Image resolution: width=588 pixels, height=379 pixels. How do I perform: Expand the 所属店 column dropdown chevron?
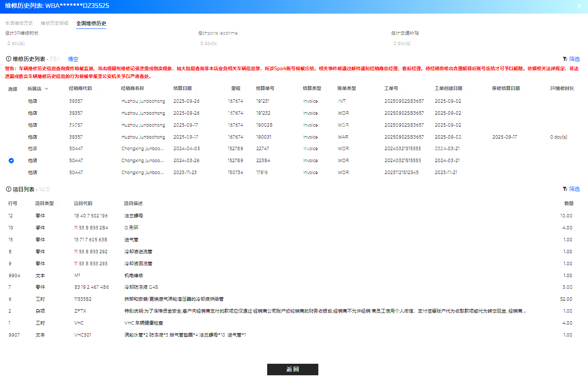coord(47,89)
